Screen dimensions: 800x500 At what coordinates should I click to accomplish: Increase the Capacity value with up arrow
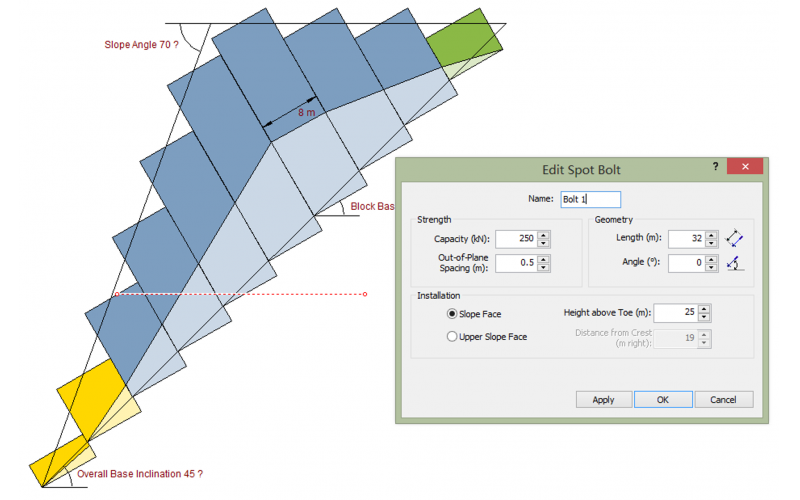[x=544, y=235]
